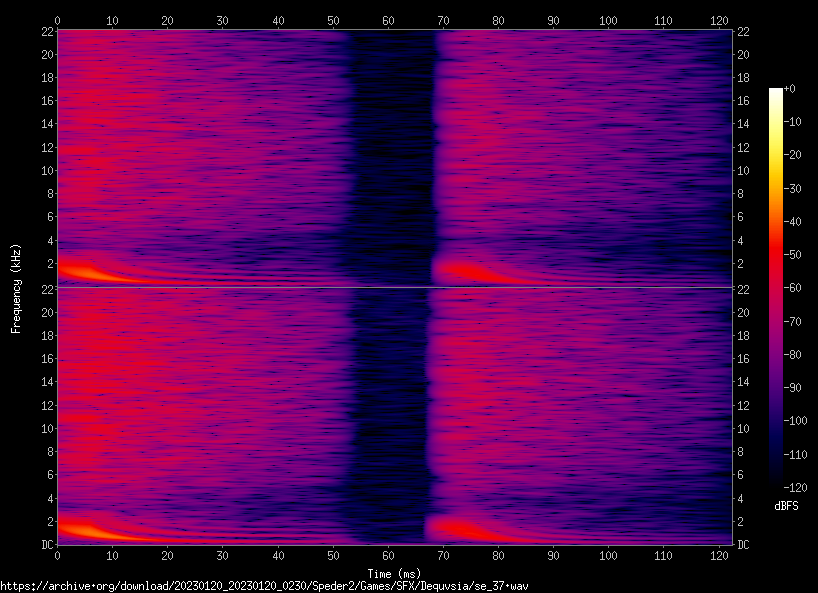818x593 pixels.
Task: Click the white top of the color scale bar
Action: (x=775, y=94)
